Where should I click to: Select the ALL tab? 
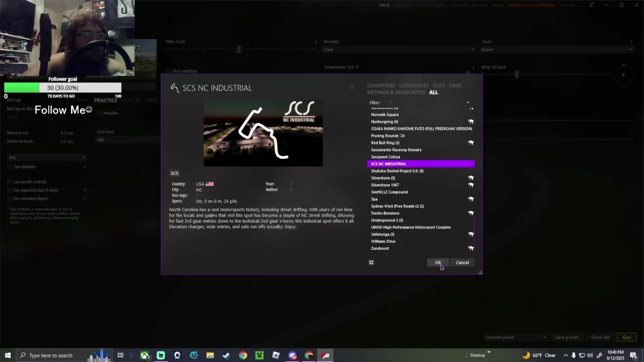click(x=434, y=93)
